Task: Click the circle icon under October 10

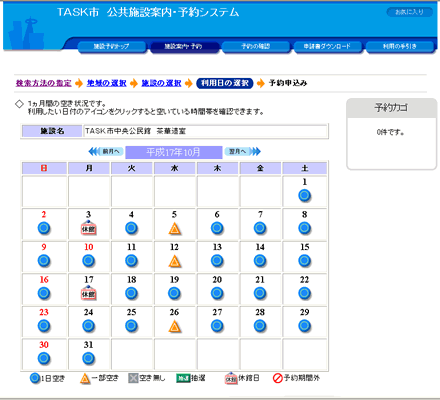Action: click(x=88, y=261)
